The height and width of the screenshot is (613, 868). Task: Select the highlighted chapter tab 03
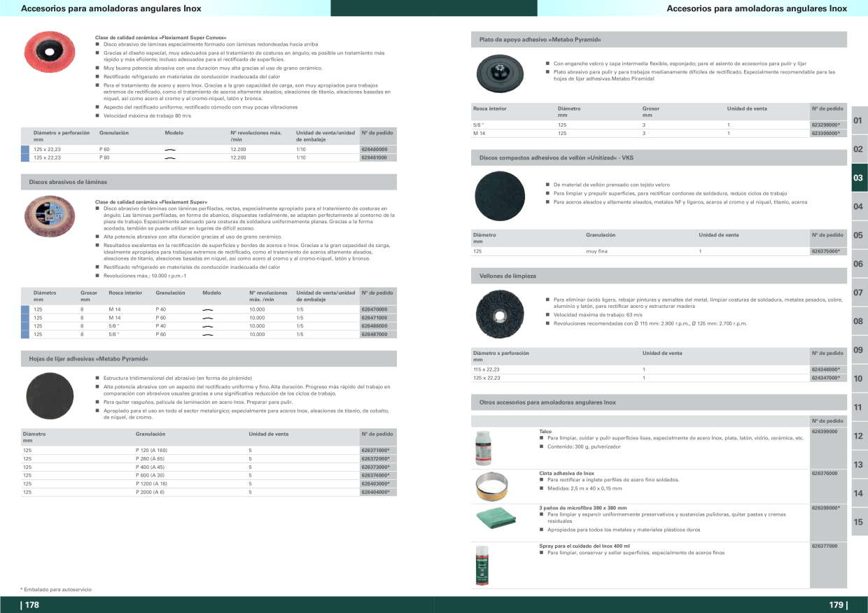(x=859, y=178)
